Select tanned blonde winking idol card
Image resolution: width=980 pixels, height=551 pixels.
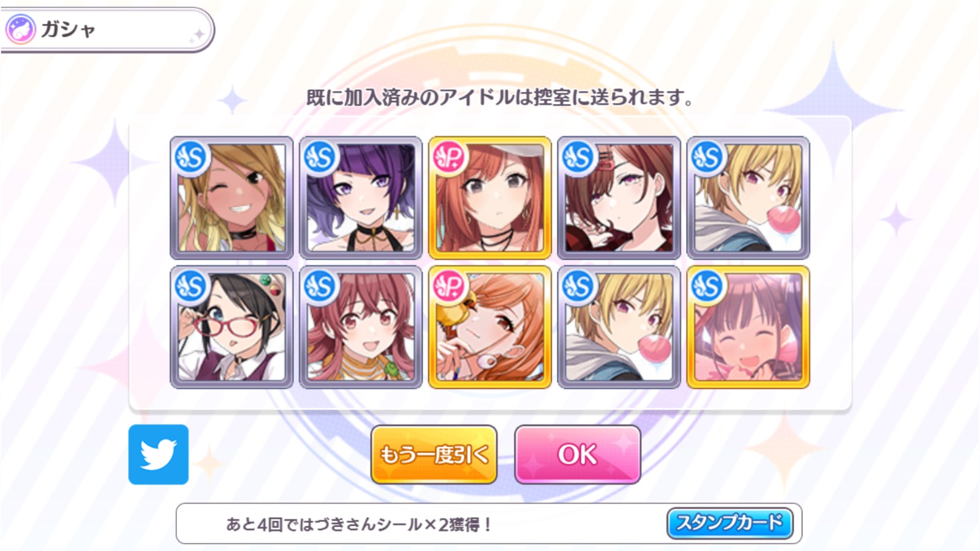[x=232, y=198]
